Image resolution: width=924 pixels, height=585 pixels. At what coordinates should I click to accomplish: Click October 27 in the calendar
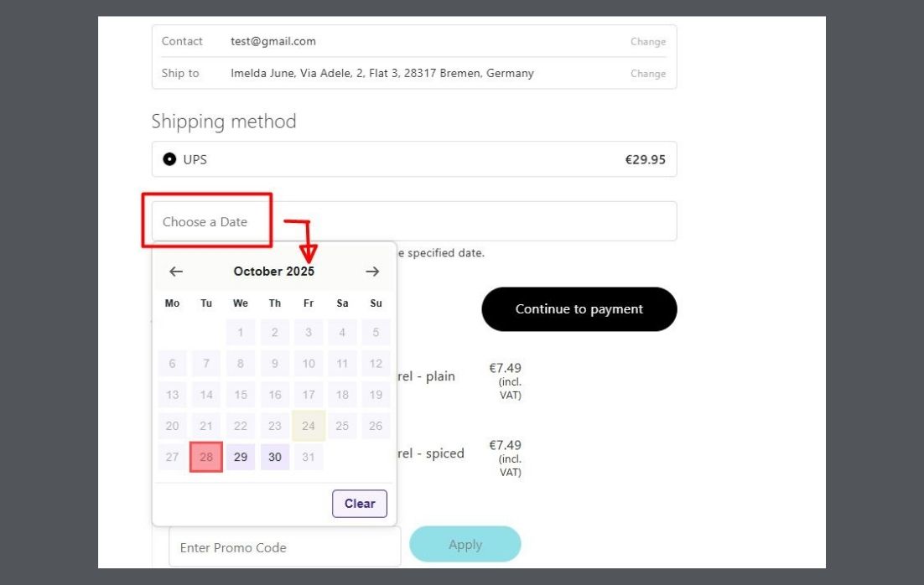pos(173,458)
